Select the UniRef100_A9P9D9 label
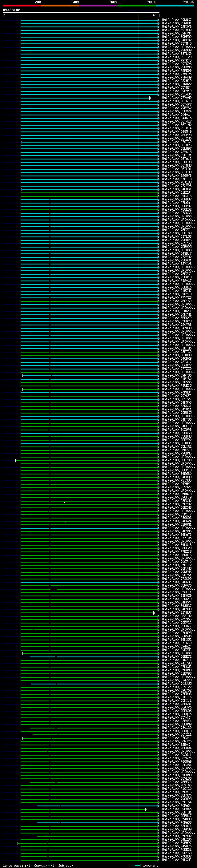This screenshot has height=868, width=197. tap(176, 50)
